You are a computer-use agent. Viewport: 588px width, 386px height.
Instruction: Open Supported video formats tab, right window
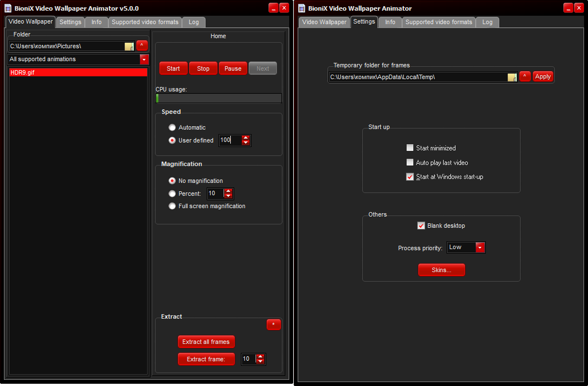pyautogui.click(x=439, y=22)
